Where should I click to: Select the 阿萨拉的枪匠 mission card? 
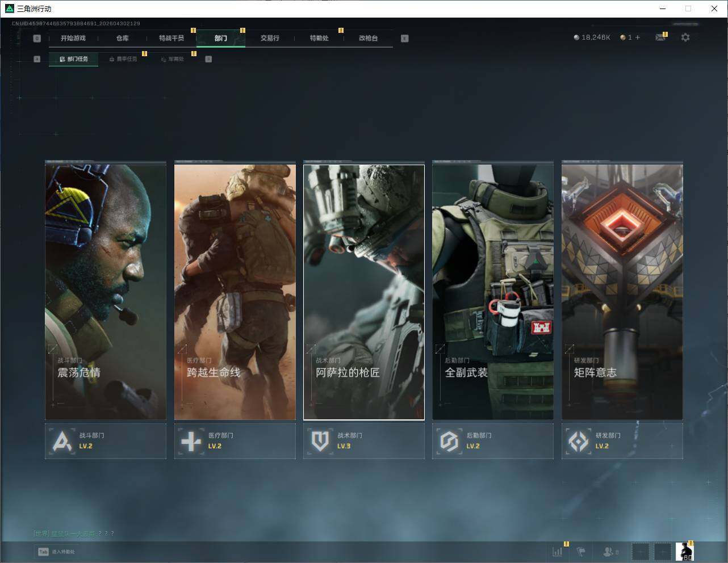[364, 292]
